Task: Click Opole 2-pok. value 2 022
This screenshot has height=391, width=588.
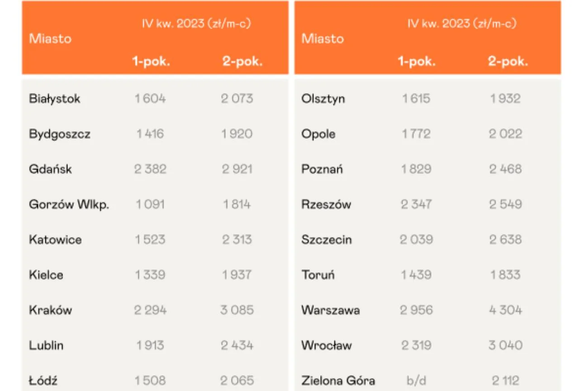Action: coord(506,134)
